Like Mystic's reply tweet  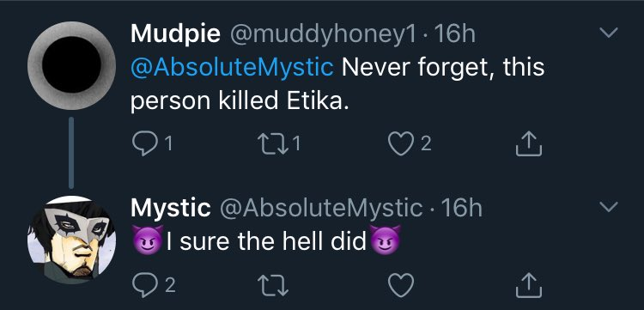(x=400, y=286)
